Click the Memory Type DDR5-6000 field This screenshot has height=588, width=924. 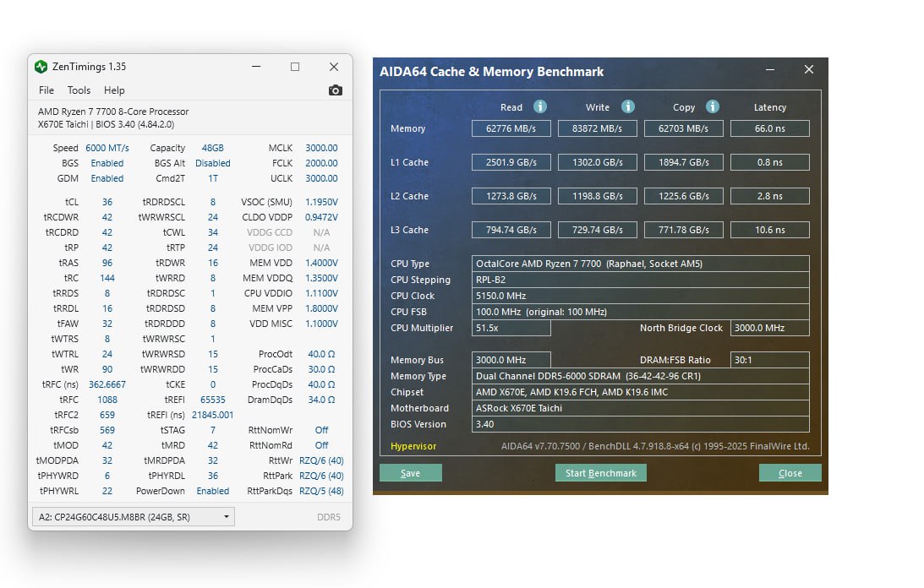pyautogui.click(x=641, y=376)
